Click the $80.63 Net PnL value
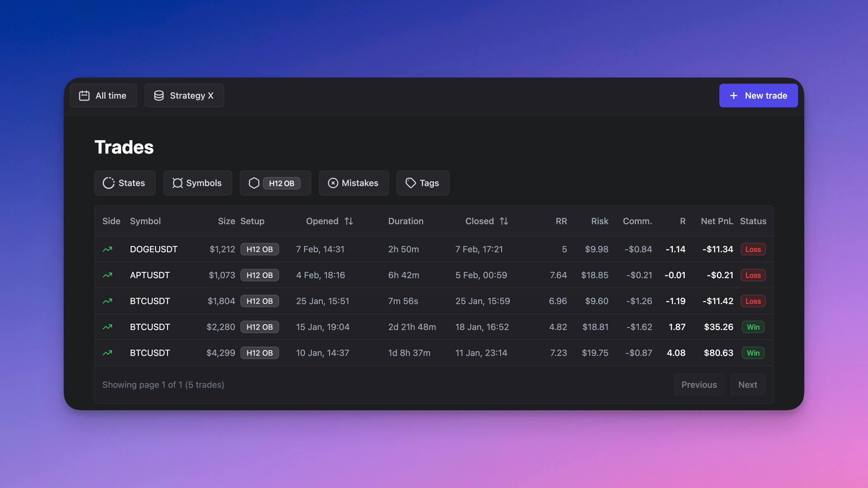The image size is (868, 488). tap(718, 353)
